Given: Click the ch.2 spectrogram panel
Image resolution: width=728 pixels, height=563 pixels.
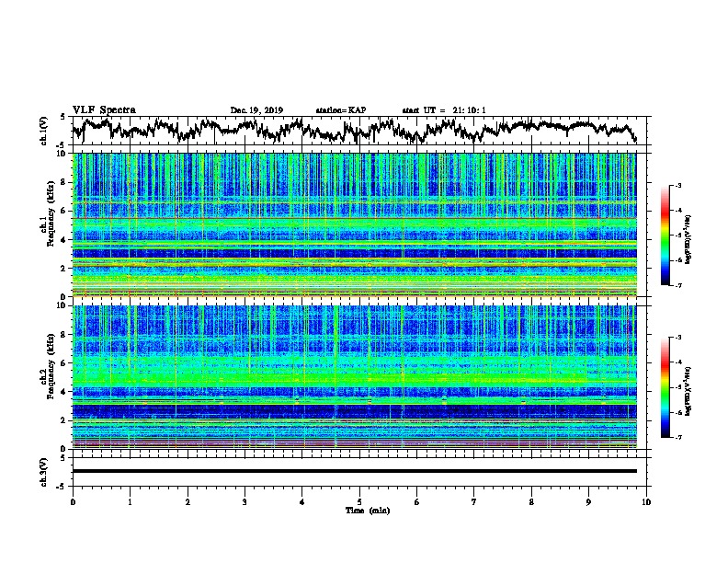Looking at the screenshot, I should pyautogui.click(x=355, y=377).
